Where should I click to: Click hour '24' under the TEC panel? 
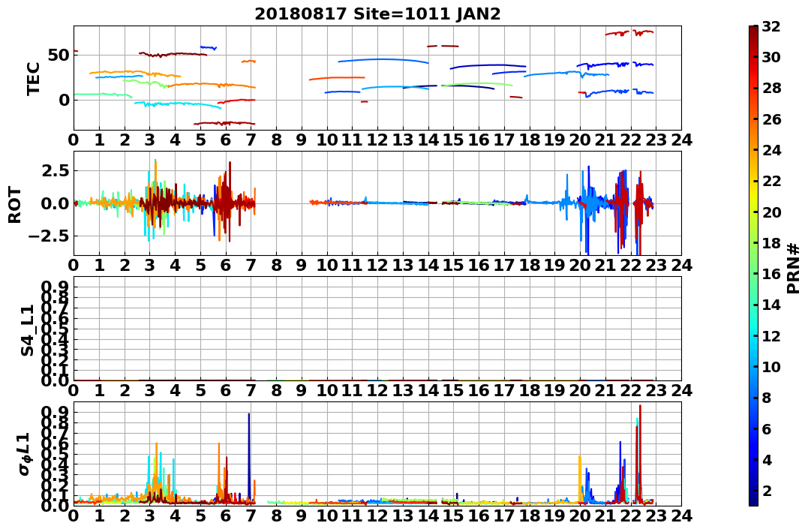tap(682, 140)
